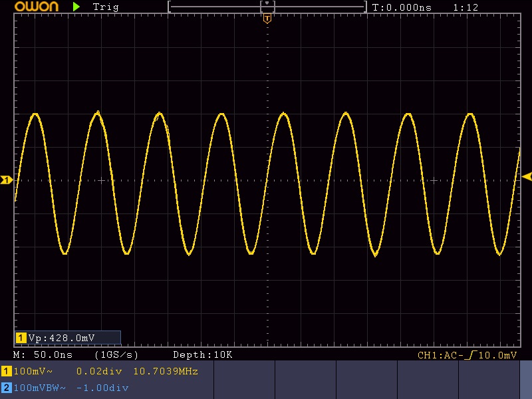Select the blue channel 2 badge
Viewport: 532px width, 399px height.
pyautogui.click(x=7, y=388)
